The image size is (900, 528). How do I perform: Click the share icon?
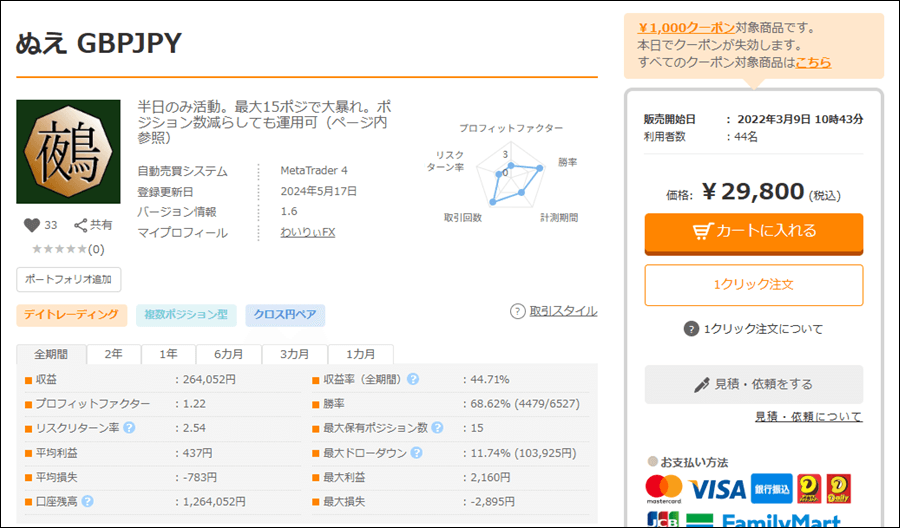point(81,226)
